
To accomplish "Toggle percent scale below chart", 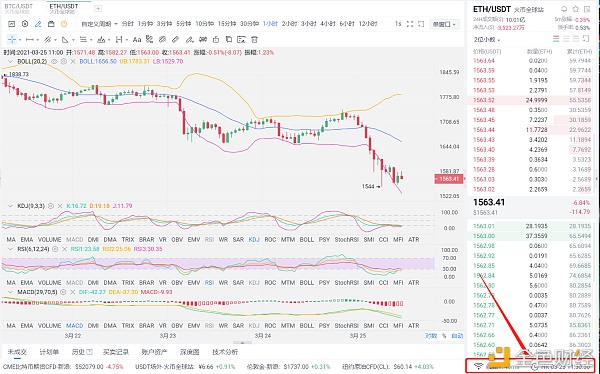I will click(444, 336).
